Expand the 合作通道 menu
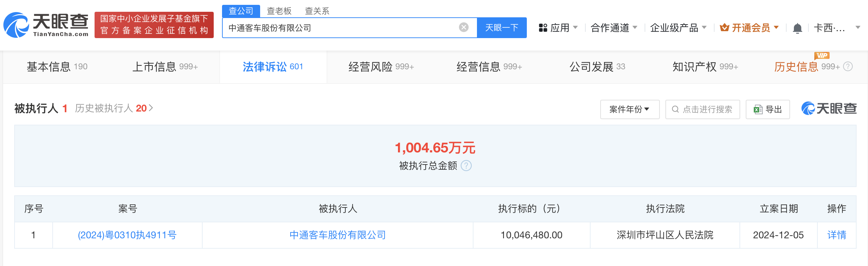This screenshot has width=868, height=266. [x=635, y=27]
